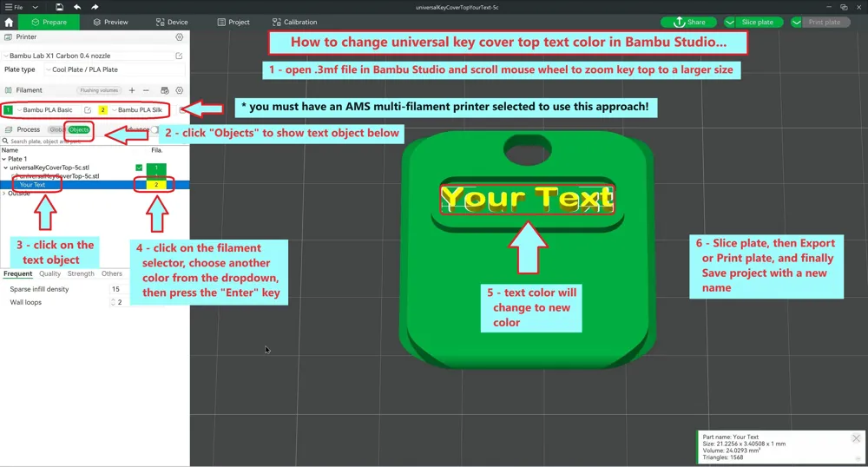Click the 'Volume: 24.0293 mm³' info line
Viewport: 868px width, 467px height.
click(x=731, y=451)
